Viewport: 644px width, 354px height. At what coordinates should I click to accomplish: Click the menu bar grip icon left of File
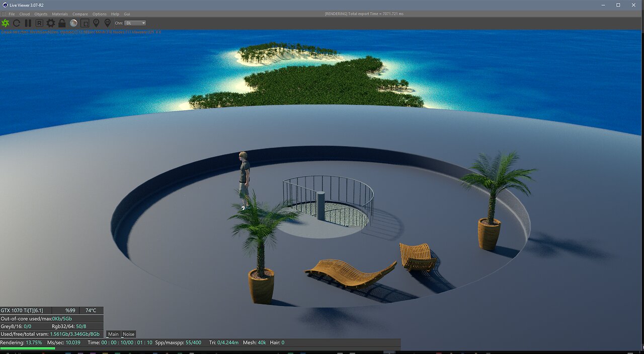(x=4, y=14)
